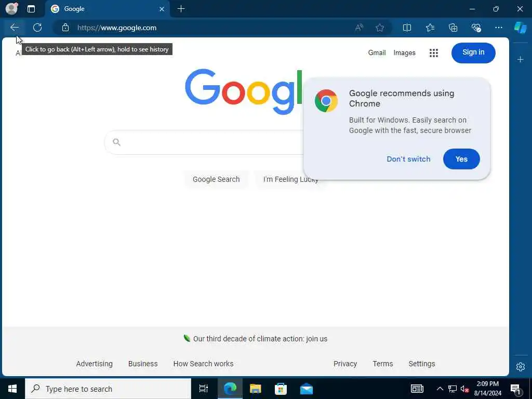The width and height of the screenshot is (532, 399).
Task: Open Terms footer link
Action: (x=383, y=364)
